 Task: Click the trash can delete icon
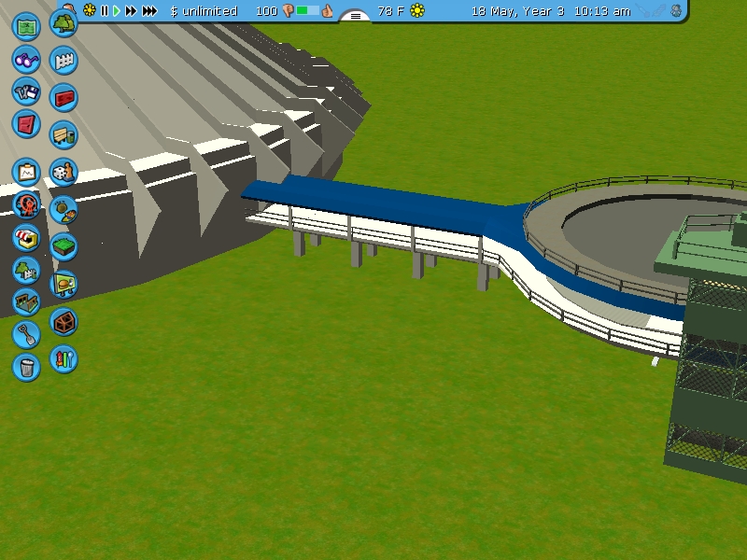click(x=26, y=366)
